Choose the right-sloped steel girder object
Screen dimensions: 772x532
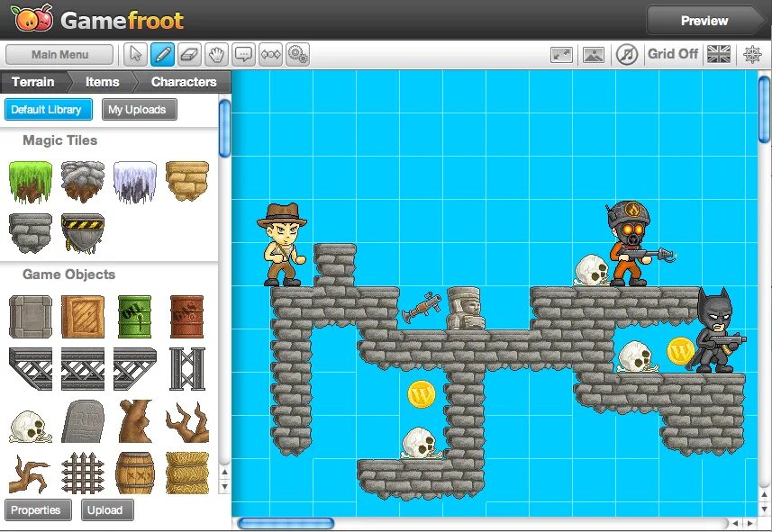pyautogui.click(x=135, y=368)
